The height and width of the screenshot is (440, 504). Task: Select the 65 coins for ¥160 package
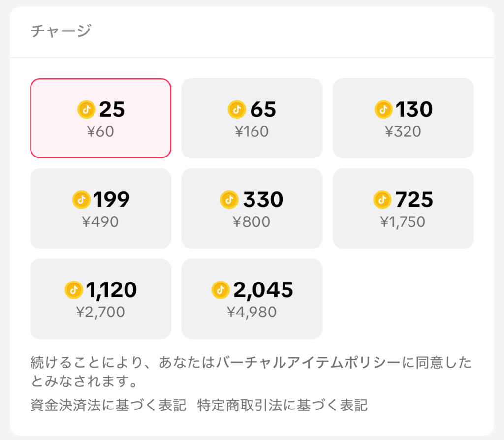coord(252,118)
